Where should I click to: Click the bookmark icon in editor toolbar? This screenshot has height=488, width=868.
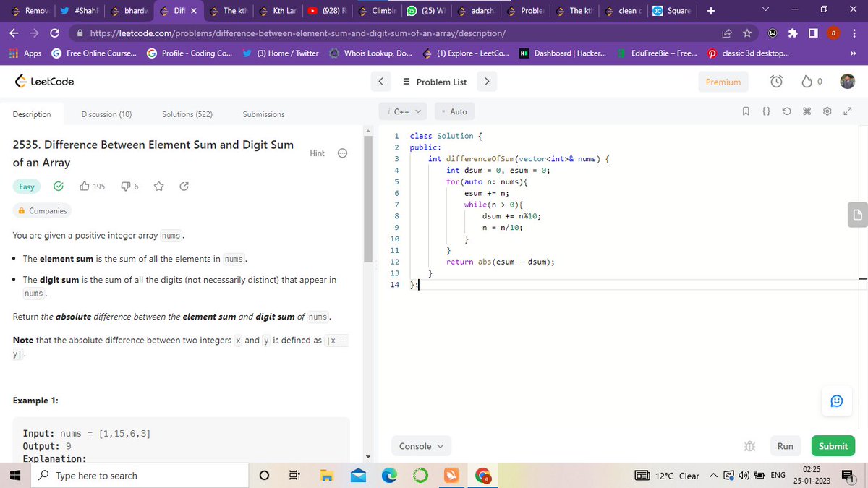click(745, 112)
